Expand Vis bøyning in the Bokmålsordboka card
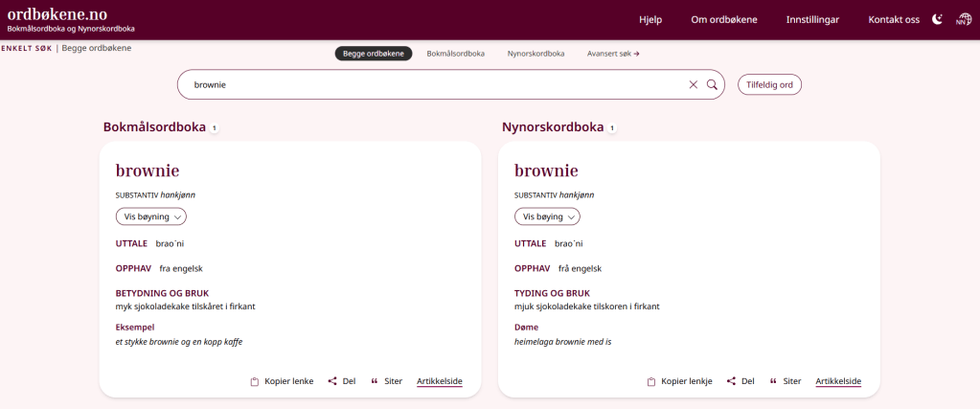980x409 pixels. 151,216
